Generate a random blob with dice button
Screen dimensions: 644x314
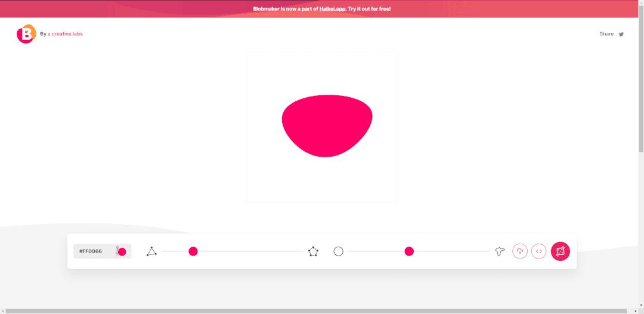pyautogui.click(x=560, y=251)
